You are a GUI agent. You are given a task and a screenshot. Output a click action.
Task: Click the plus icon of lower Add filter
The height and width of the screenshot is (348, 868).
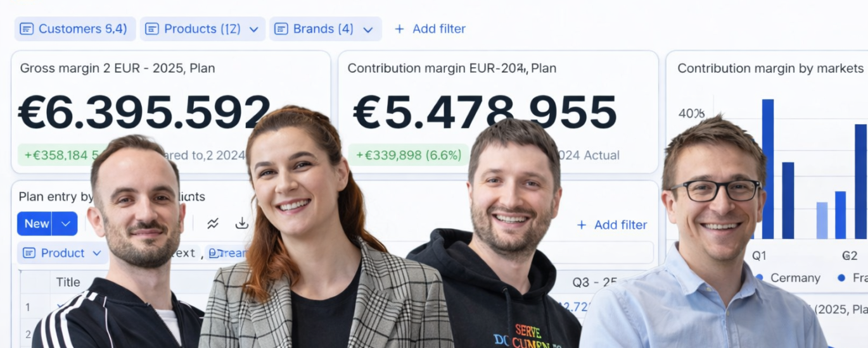(x=582, y=225)
